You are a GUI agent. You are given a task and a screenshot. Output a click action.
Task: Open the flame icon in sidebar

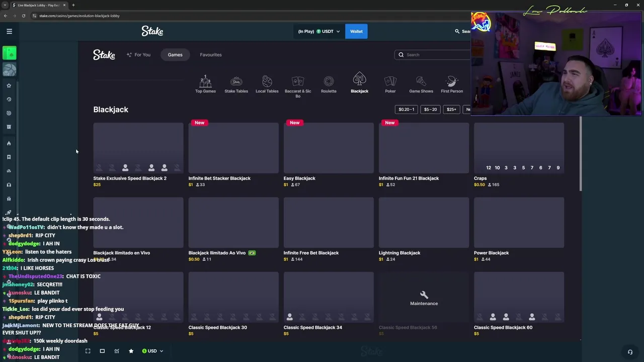(9, 143)
